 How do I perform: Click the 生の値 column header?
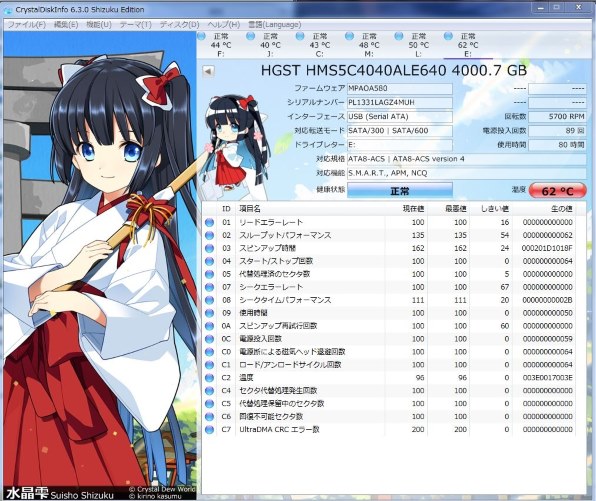(x=562, y=209)
